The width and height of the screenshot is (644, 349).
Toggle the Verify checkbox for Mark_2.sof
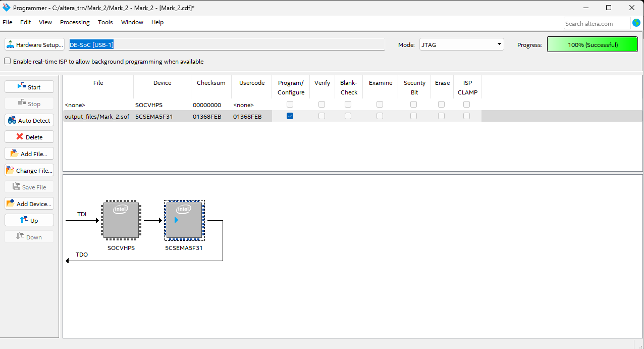click(321, 116)
